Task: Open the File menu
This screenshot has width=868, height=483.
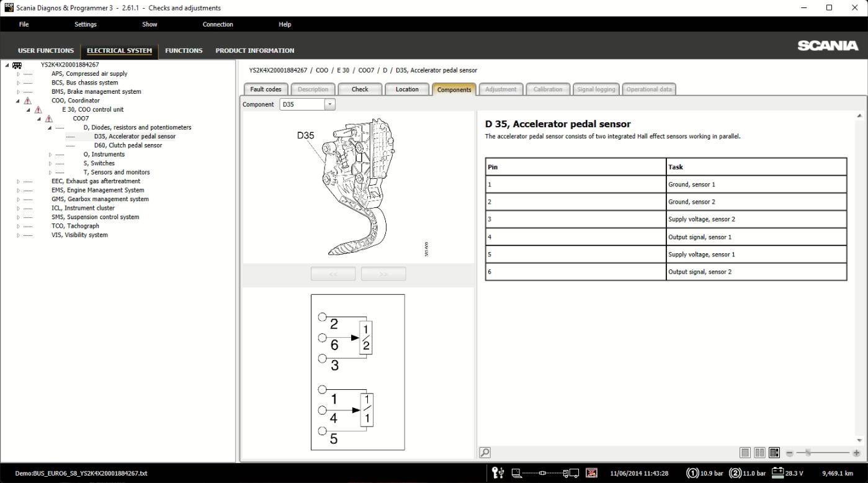Action: [24, 25]
